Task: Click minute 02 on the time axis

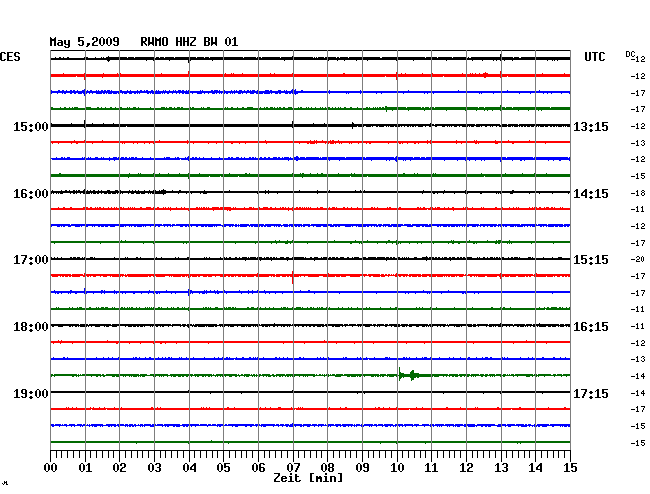Action: pyautogui.click(x=119, y=468)
